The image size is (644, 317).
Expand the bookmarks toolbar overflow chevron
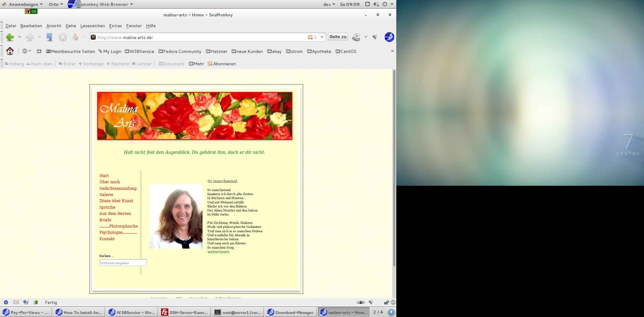(x=392, y=51)
